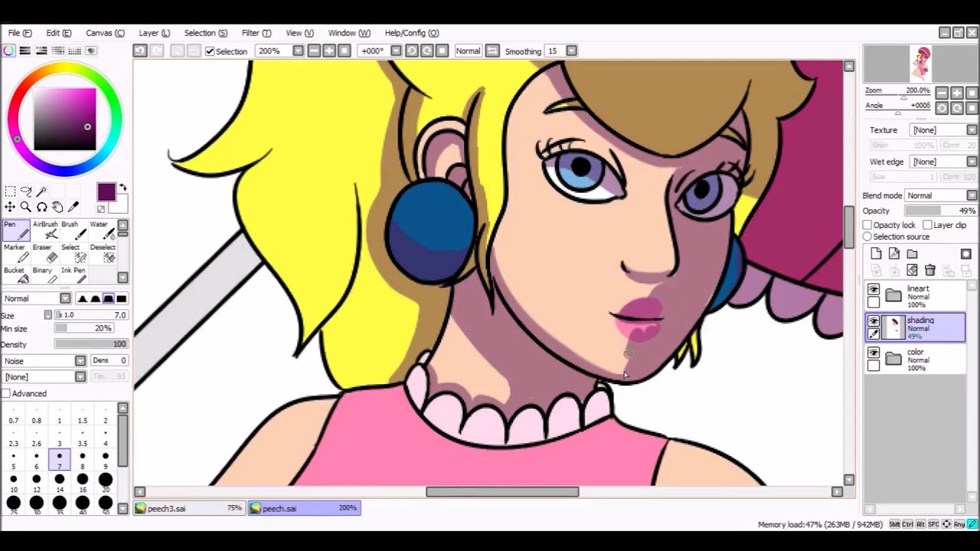Viewport: 980px width, 551px height.
Task: Activate the move layer tool
Action: click(10, 207)
